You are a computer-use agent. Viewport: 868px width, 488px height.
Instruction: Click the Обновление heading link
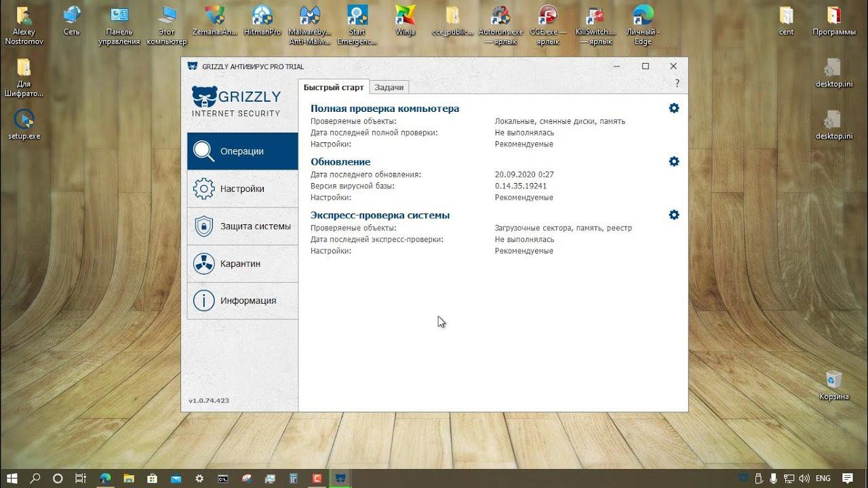pos(340,162)
